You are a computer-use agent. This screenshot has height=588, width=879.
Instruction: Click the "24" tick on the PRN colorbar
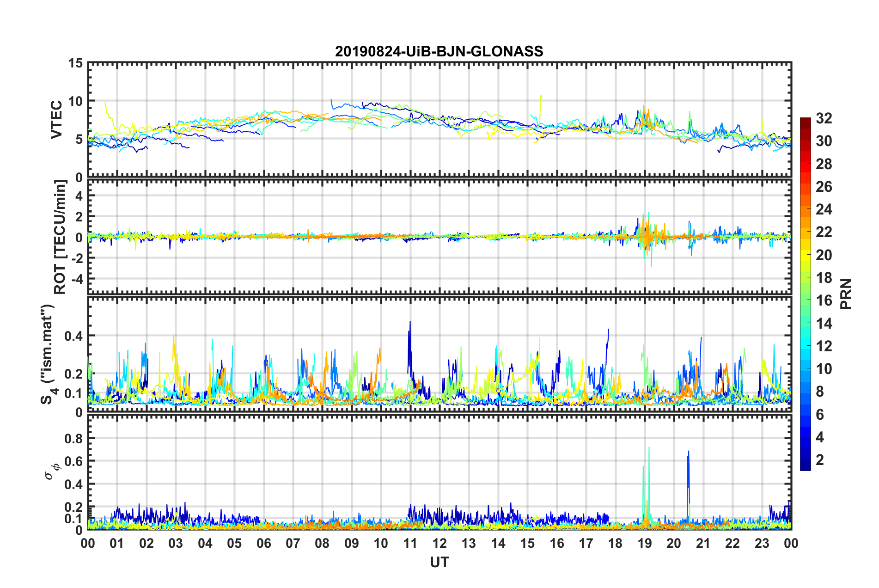pos(824,209)
